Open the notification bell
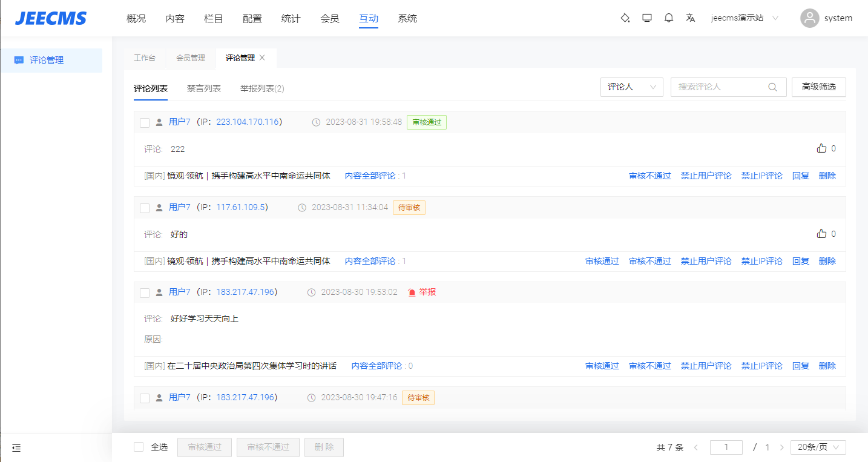 tap(669, 18)
